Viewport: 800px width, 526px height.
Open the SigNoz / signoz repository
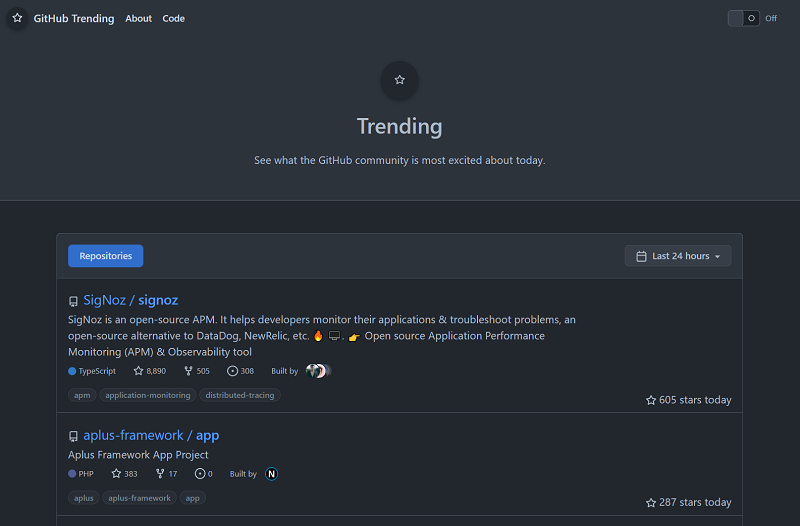point(131,300)
